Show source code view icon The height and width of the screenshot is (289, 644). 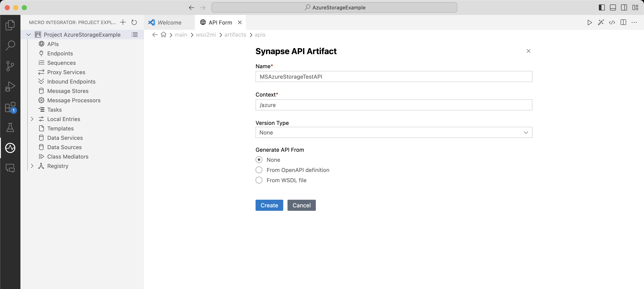pos(612,23)
